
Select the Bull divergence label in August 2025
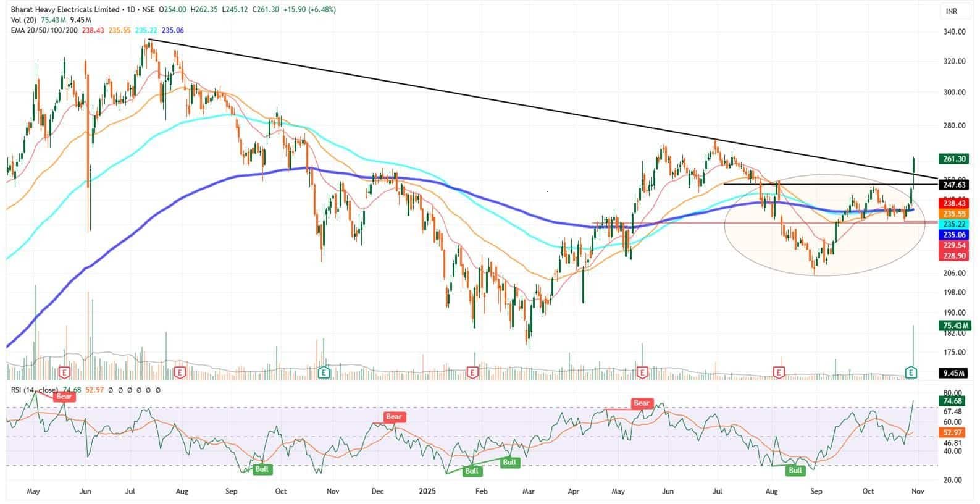(x=795, y=470)
